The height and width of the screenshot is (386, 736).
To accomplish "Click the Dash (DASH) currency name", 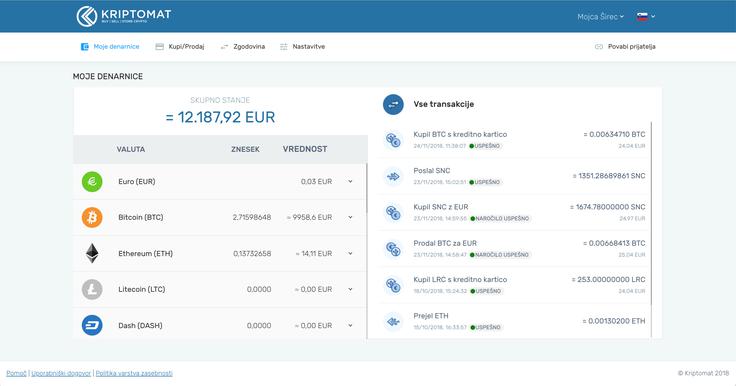I will pos(140,325).
